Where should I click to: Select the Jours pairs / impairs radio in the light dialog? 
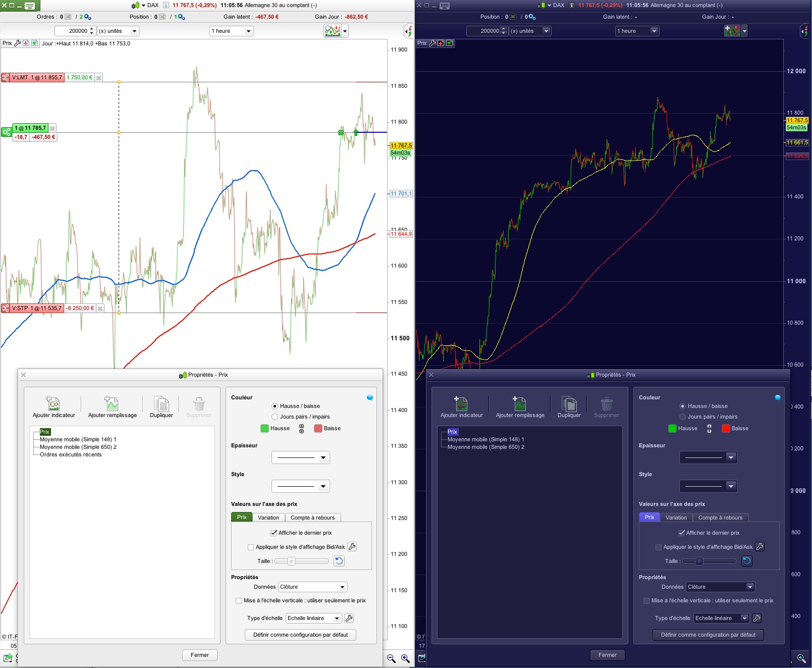coord(275,417)
